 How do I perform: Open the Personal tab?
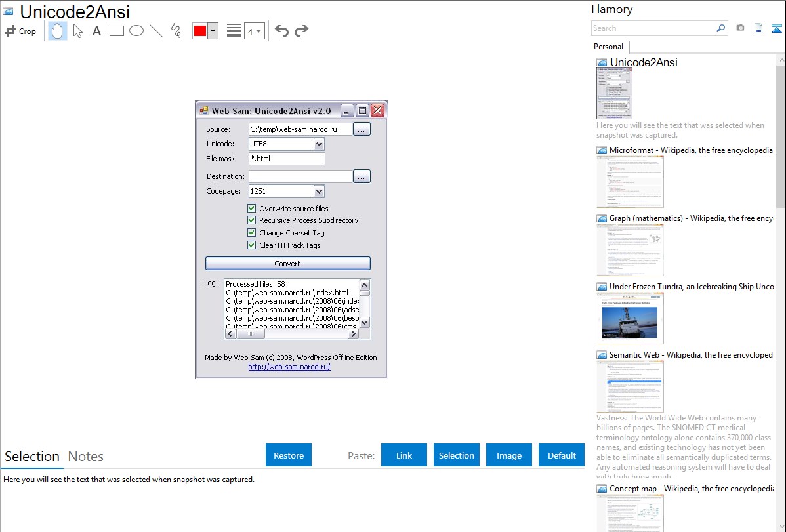(608, 47)
